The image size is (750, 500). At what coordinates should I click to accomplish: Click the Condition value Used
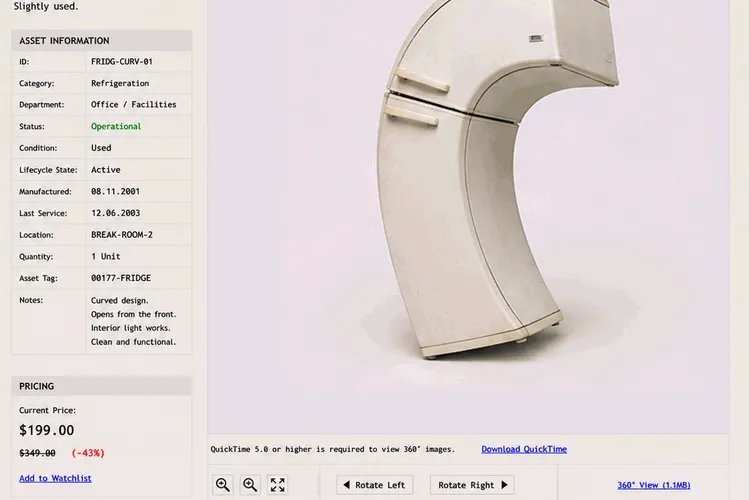[101, 148]
